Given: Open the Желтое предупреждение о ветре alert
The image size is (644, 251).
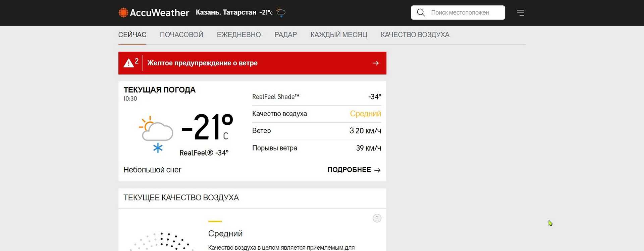Looking at the screenshot, I should [202, 63].
